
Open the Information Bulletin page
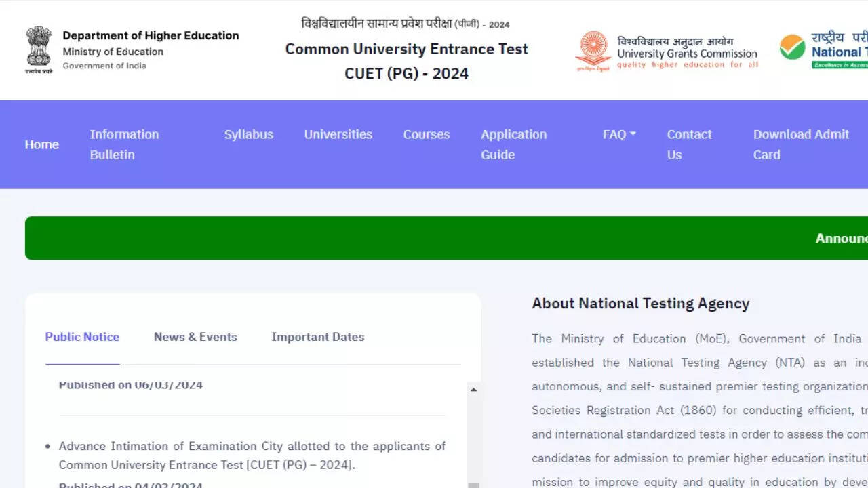(124, 144)
